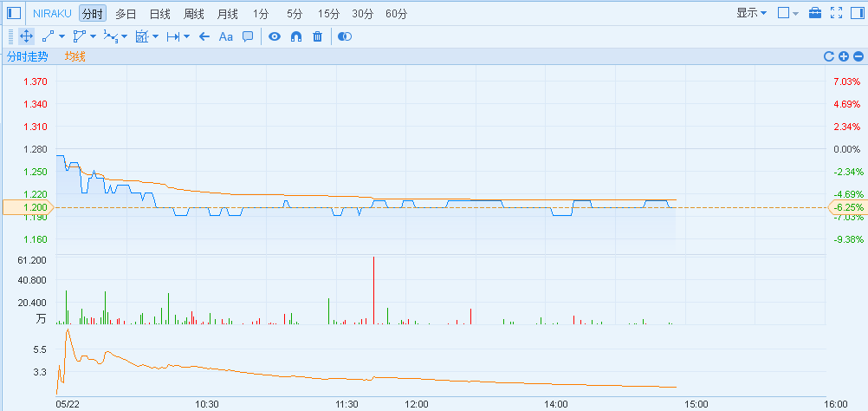The width and height of the screenshot is (868, 411).
Task: Zoom out with the minus icon
Action: tap(858, 56)
